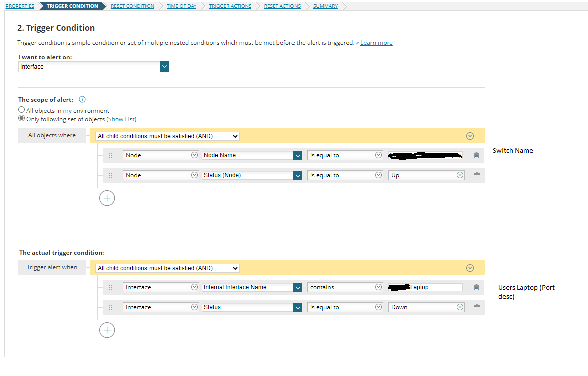The height and width of the screenshot is (376, 588).
Task: Edit the Node Name value field
Action: (x=425, y=155)
